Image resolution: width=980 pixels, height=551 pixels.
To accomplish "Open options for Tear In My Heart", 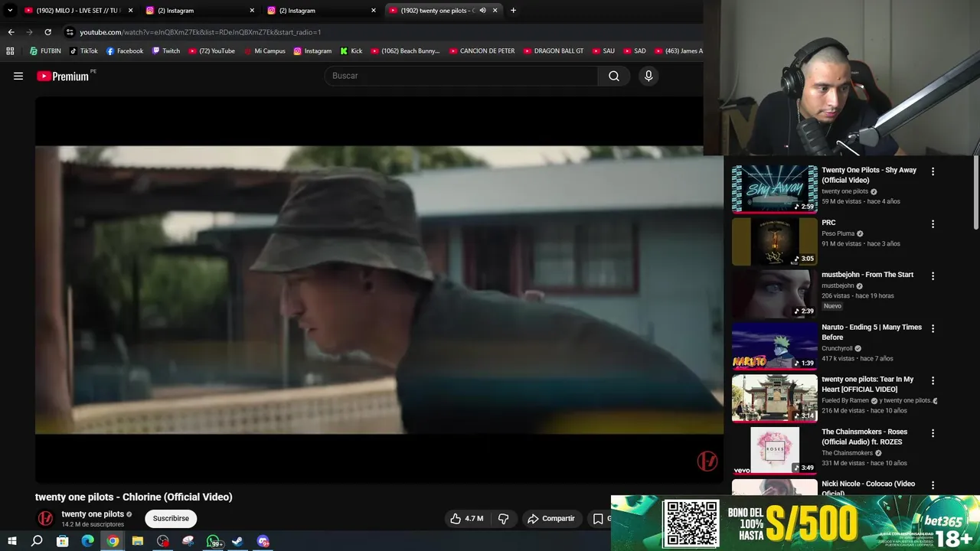I will click(x=933, y=380).
